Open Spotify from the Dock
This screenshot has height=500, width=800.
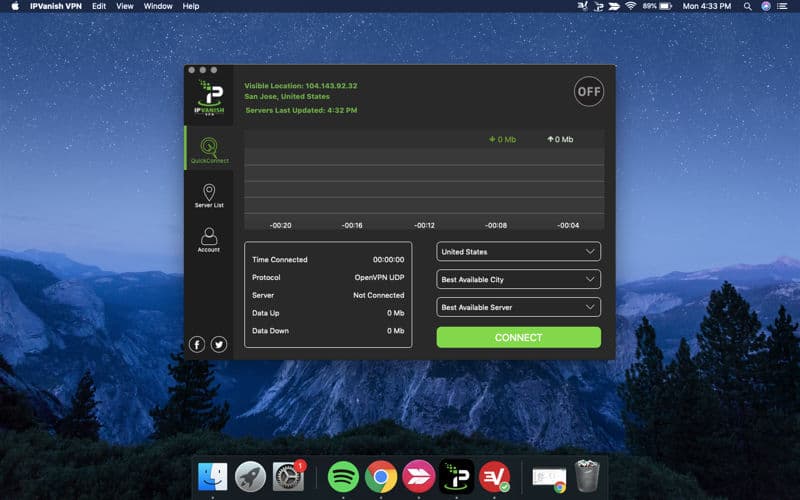pyautogui.click(x=343, y=477)
